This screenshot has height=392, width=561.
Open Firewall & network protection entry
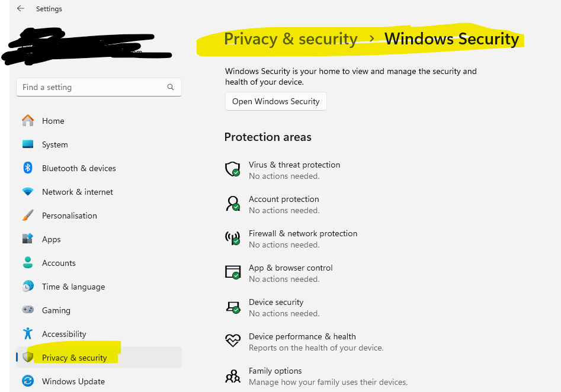click(x=291, y=239)
